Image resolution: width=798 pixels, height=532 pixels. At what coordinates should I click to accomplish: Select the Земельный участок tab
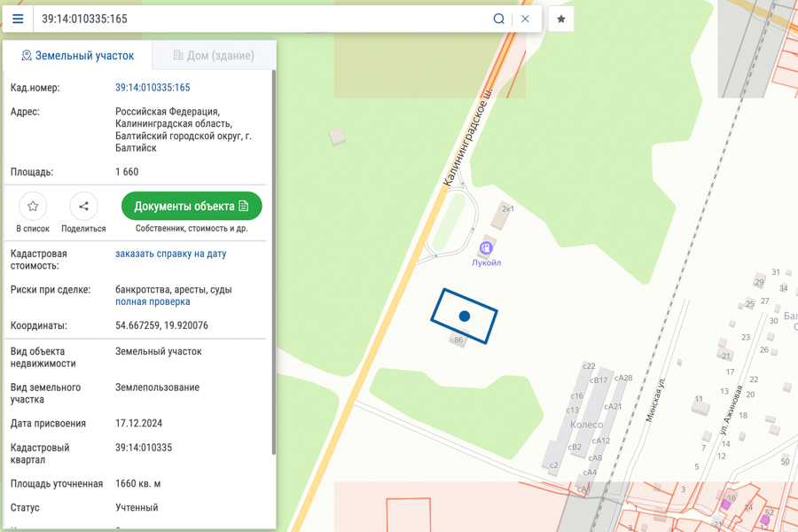(78, 56)
